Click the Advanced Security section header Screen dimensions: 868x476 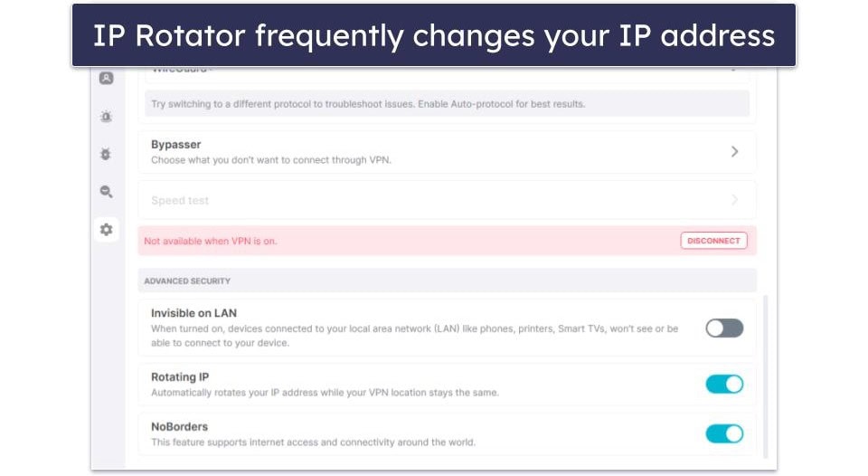[x=187, y=281]
